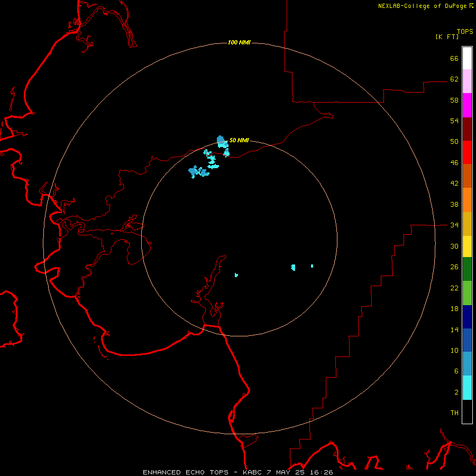Click the 100 NMI range ring label
The image size is (476, 476).
pyautogui.click(x=239, y=42)
